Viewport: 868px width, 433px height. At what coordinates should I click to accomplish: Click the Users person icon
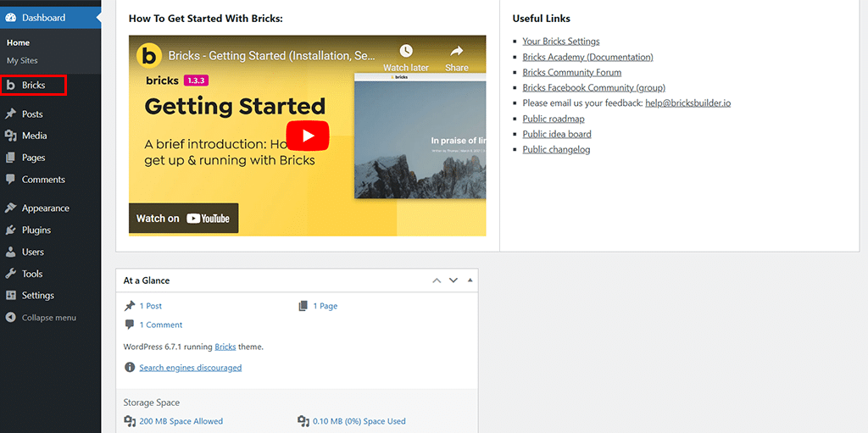[10, 252]
